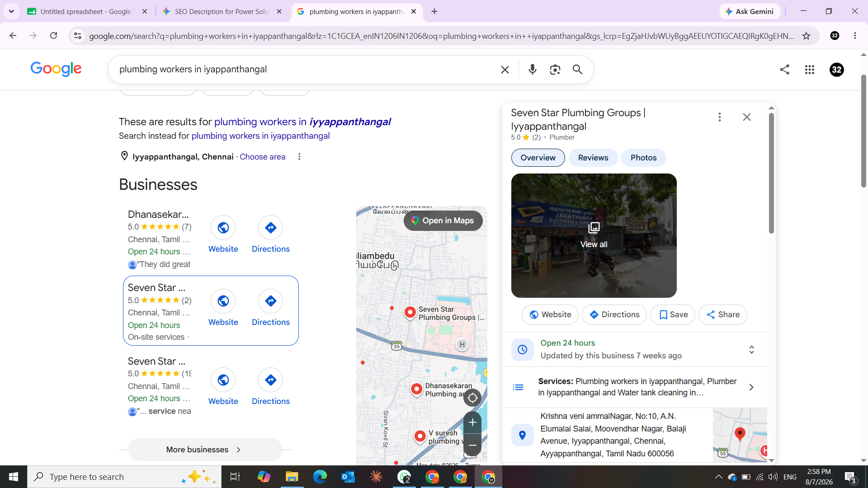Open File Explorer from the taskbar

tap(292, 477)
